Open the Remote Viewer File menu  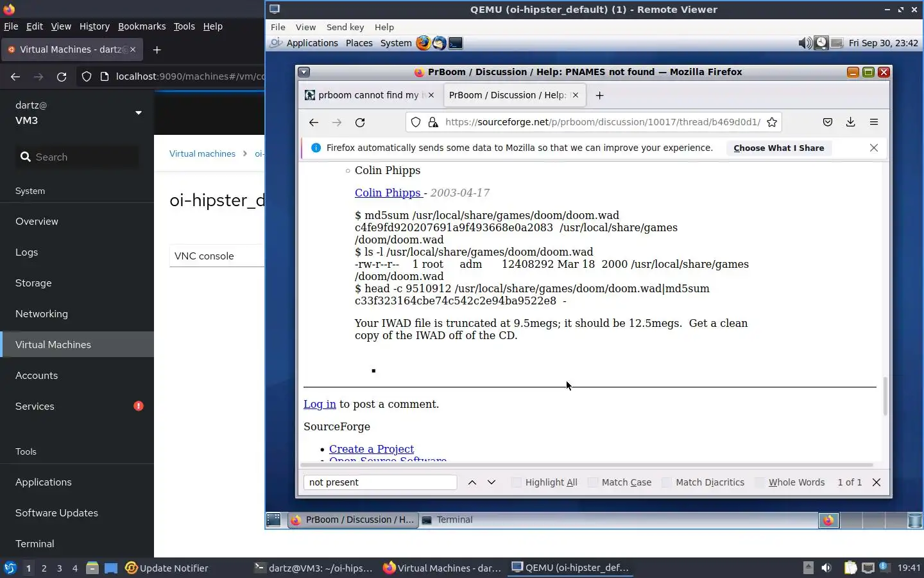[278, 27]
